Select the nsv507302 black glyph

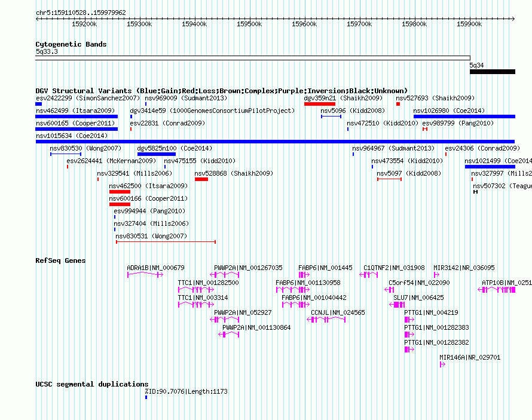[476, 192]
